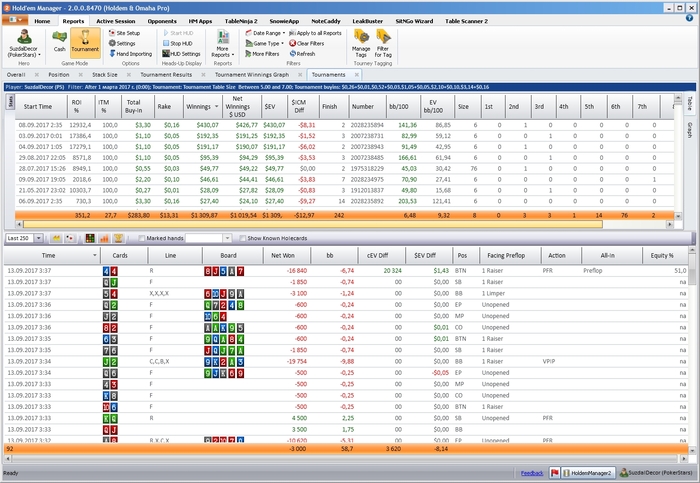The height and width of the screenshot is (483, 700).
Task: Switch to the Home ribbon tab
Action: tap(42, 21)
